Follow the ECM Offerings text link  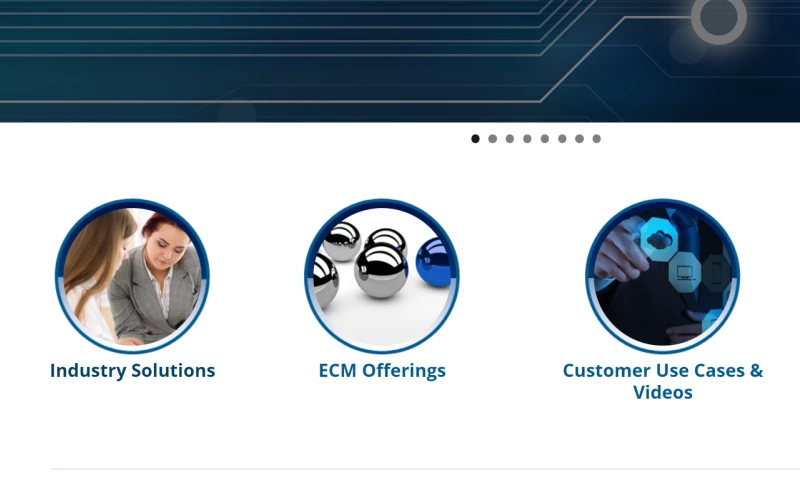pos(382,371)
